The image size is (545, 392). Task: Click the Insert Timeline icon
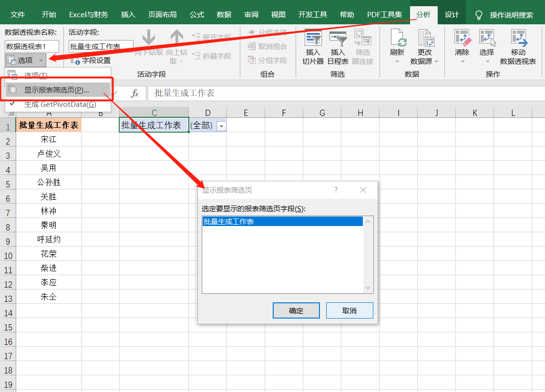338,38
